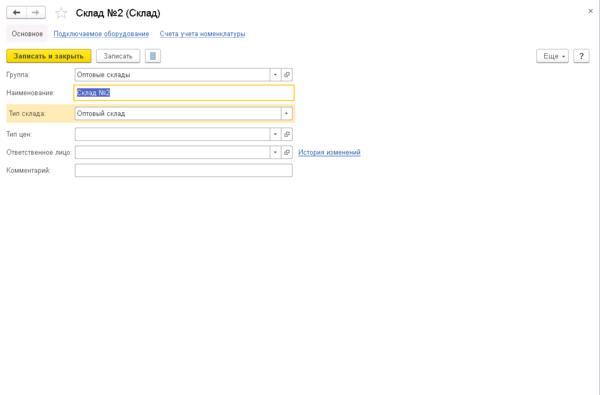The width and height of the screenshot is (600, 395).
Task: Click Записать и закрыть
Action: click(49, 56)
